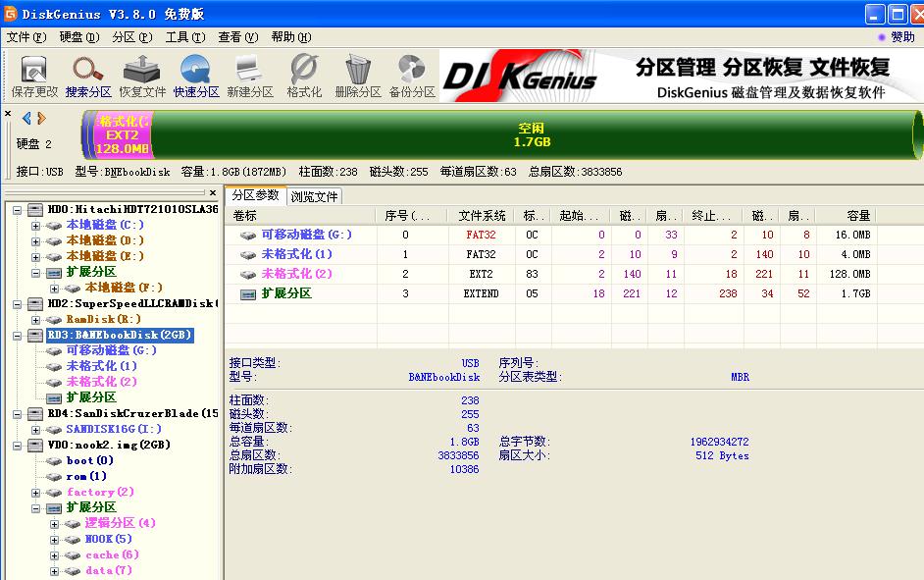Click total bytes value 1962934272
This screenshot has height=580, width=924.
720,442
